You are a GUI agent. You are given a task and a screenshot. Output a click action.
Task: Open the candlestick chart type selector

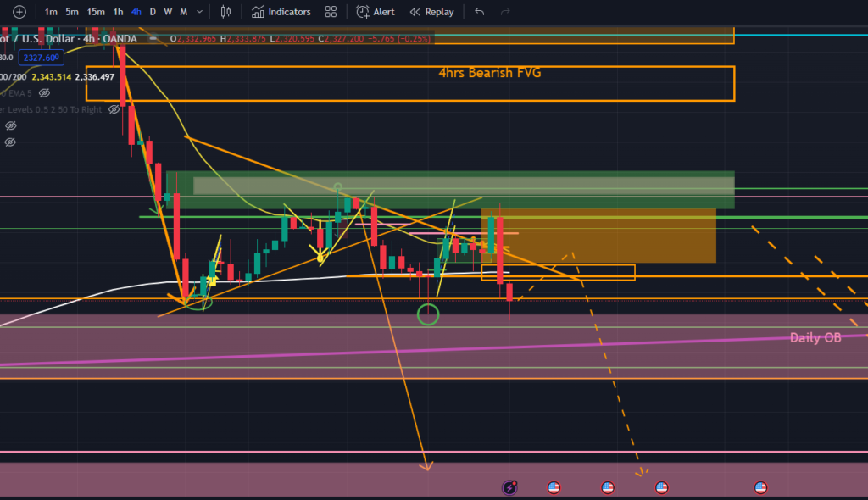point(225,12)
